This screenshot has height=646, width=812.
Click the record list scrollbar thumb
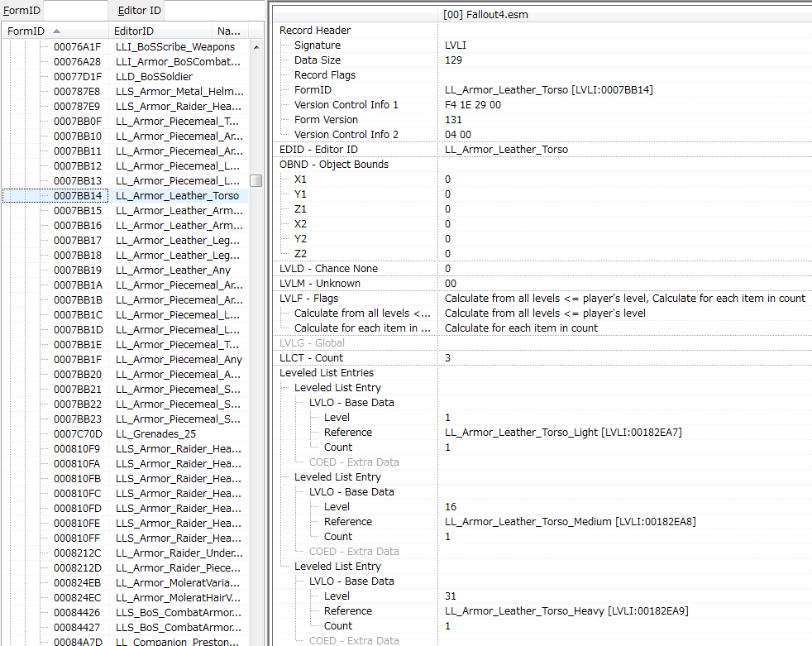(256, 181)
